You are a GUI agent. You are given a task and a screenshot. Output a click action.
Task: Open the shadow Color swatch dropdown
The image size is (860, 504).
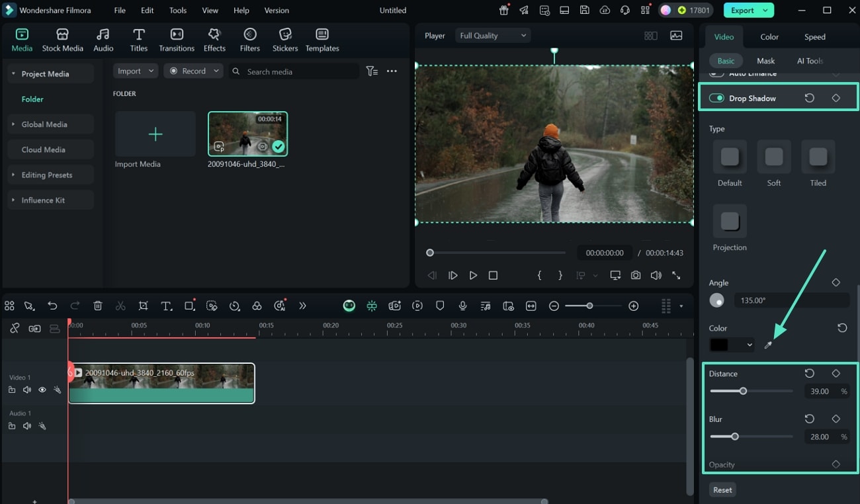coord(732,345)
